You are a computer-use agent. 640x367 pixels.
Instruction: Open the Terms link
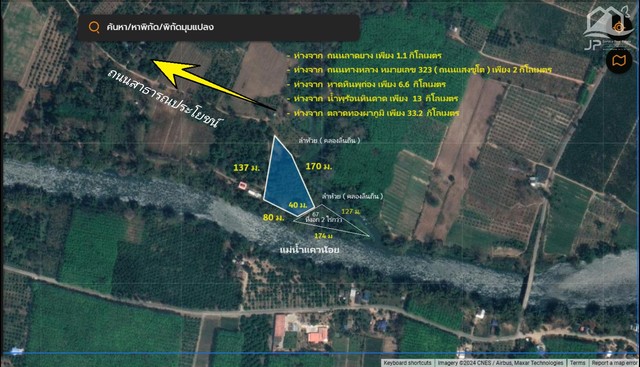tap(577, 363)
